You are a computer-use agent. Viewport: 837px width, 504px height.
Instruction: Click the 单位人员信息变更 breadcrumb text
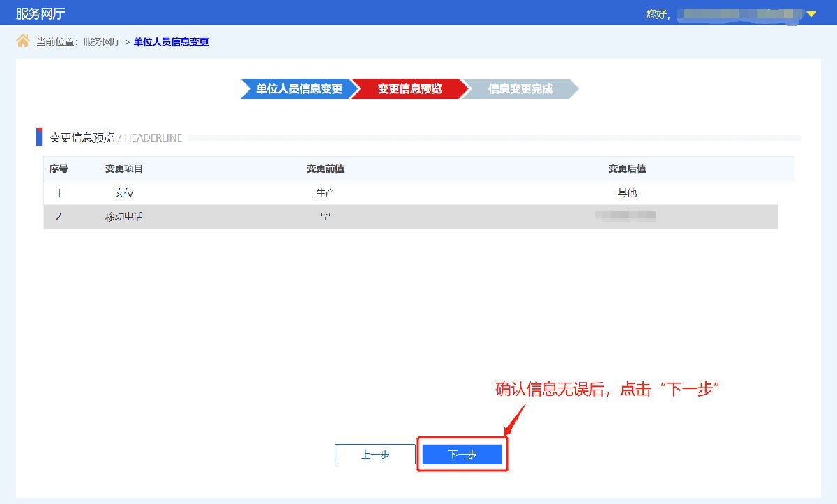tap(171, 42)
